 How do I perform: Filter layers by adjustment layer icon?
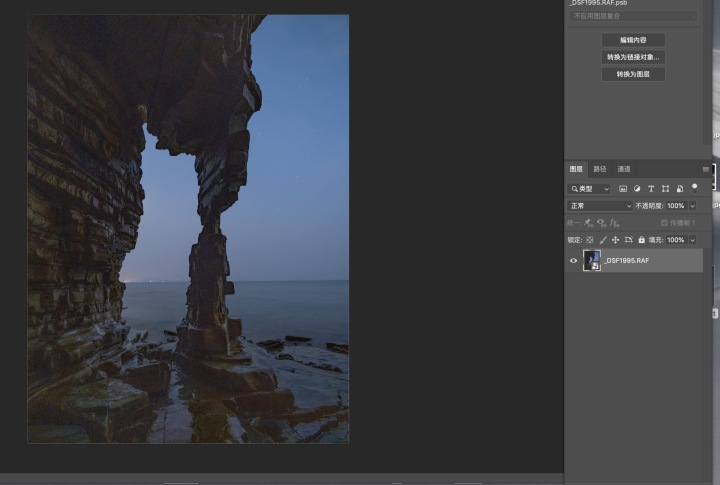(637, 189)
